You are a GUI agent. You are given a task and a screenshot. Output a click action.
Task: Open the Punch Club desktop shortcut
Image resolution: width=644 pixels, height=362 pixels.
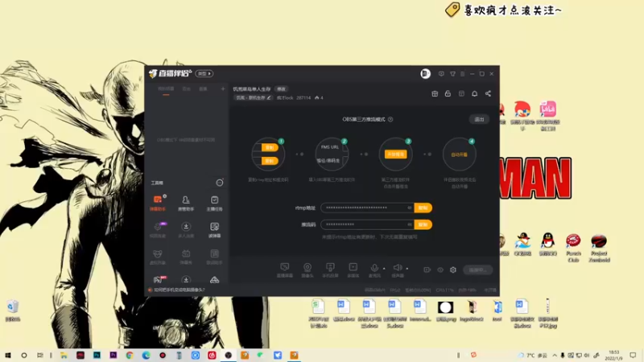point(573,248)
